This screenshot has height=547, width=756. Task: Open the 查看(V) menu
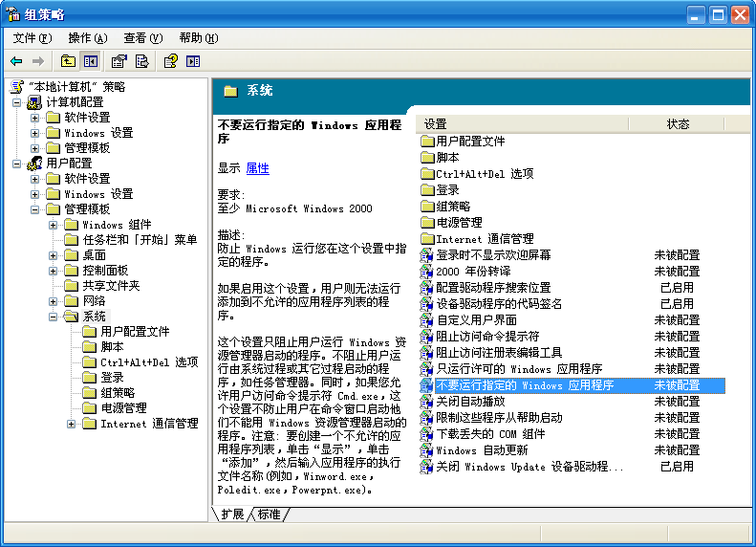[x=142, y=38]
